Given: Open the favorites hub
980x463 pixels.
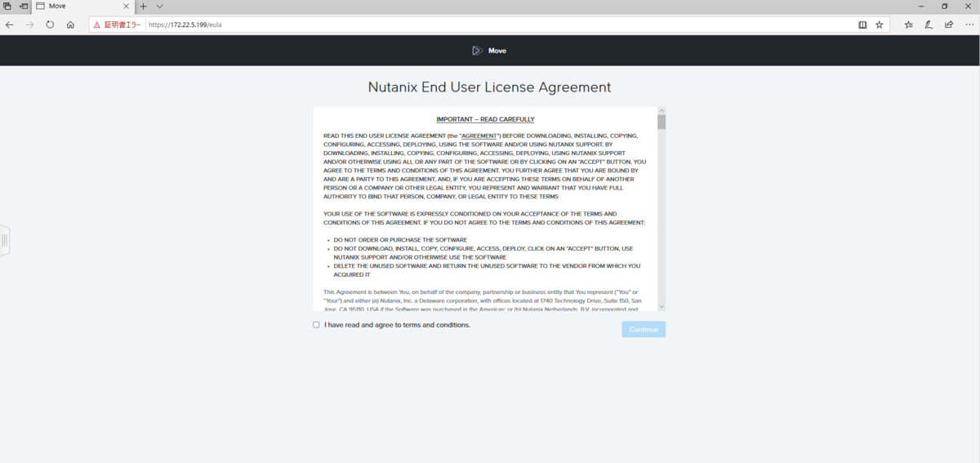Looking at the screenshot, I should click(x=908, y=24).
